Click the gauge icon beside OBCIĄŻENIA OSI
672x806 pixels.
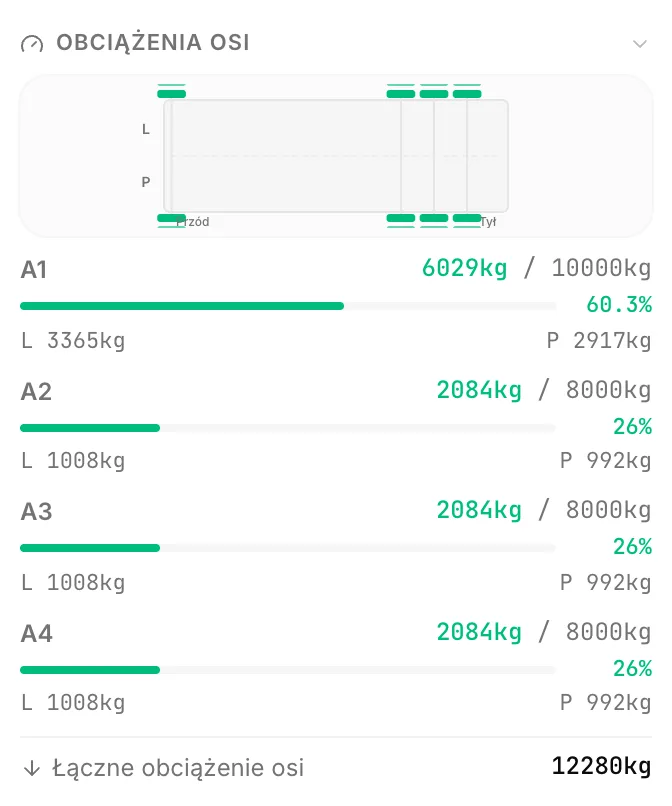(32, 44)
